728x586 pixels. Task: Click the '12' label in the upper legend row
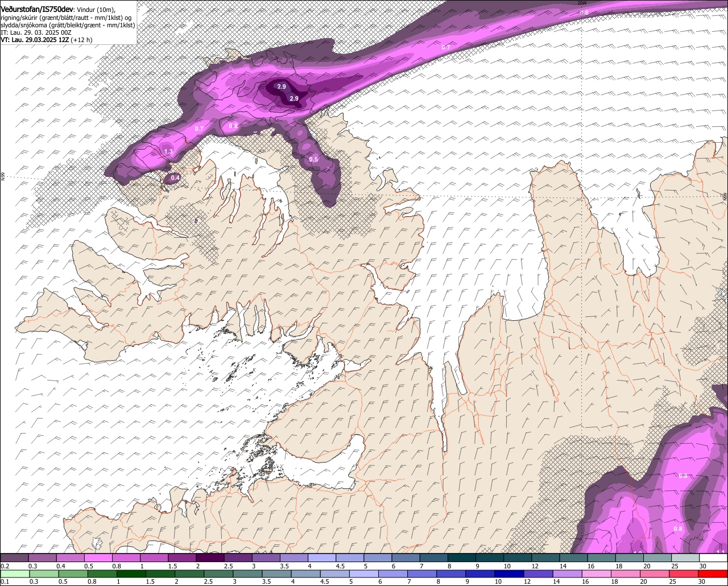pyautogui.click(x=535, y=566)
